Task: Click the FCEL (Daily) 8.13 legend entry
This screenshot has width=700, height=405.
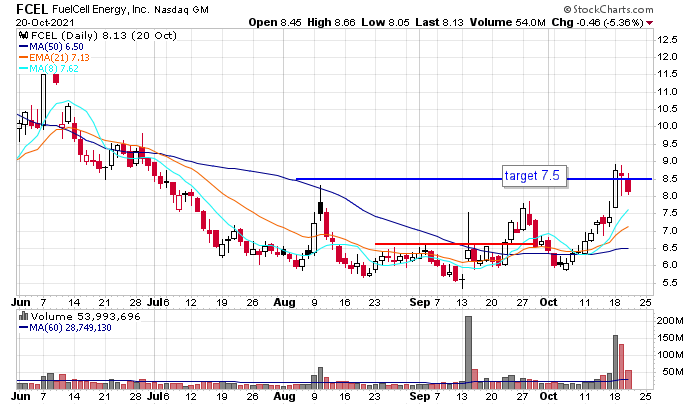Action: [x=103, y=36]
